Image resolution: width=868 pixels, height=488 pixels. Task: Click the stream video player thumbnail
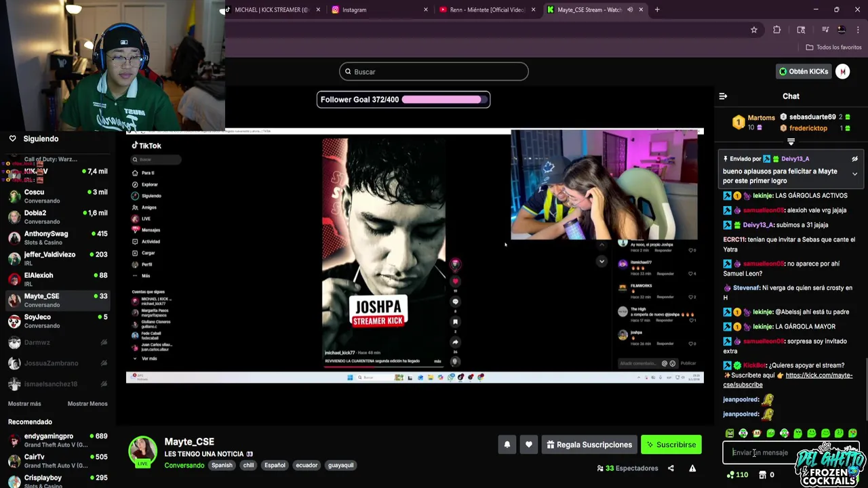414,256
